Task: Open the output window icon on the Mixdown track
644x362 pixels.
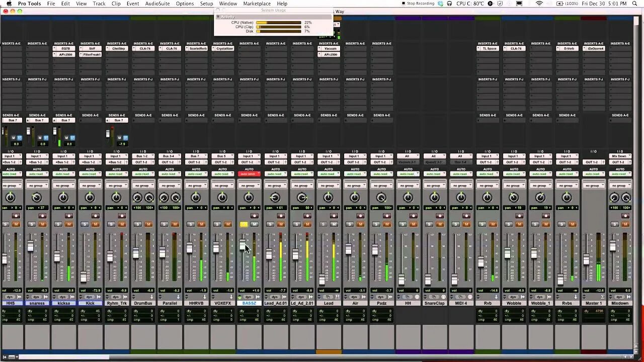Action: [x=629, y=297]
